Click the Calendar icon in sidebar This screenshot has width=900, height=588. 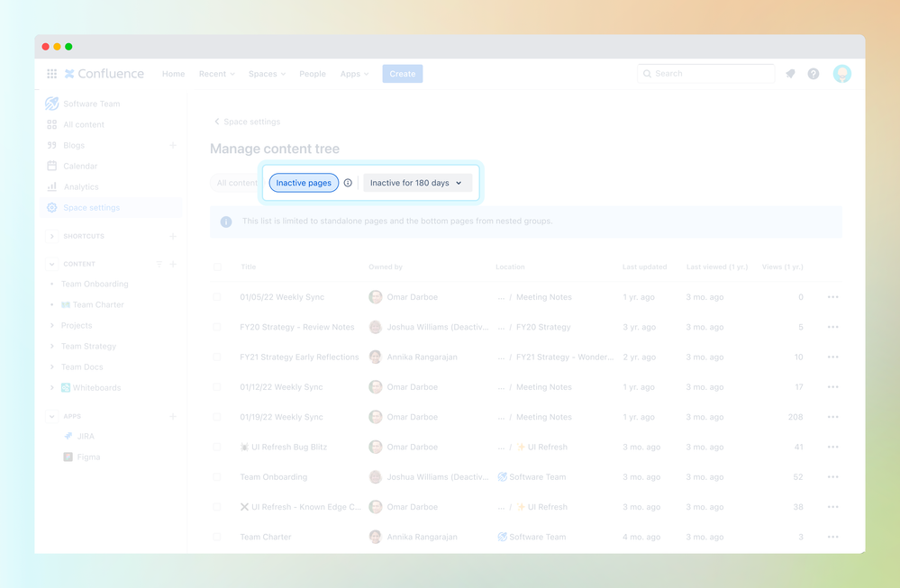pos(51,166)
